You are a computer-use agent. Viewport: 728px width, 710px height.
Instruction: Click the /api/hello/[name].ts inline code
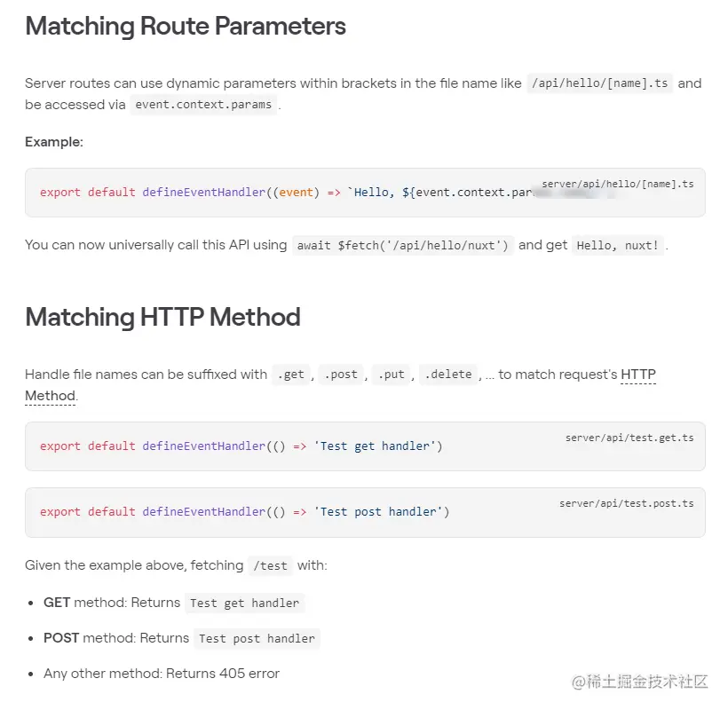(599, 83)
